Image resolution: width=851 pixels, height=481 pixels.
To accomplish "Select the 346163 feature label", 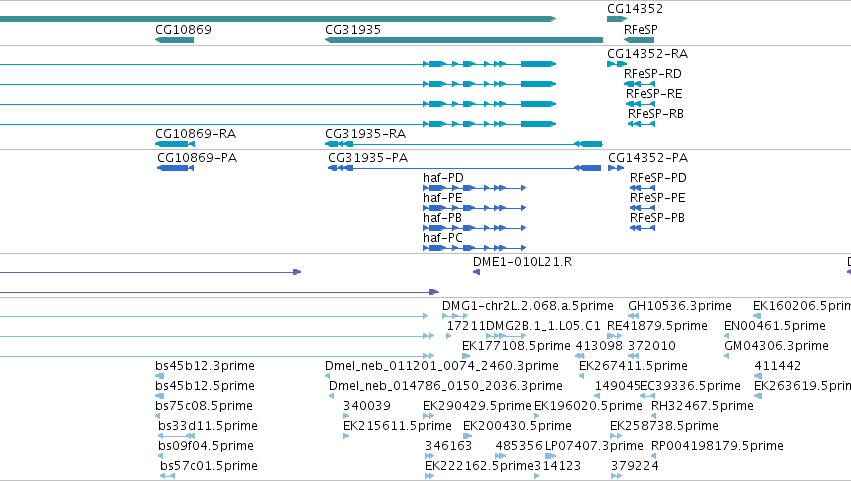I will (448, 447).
